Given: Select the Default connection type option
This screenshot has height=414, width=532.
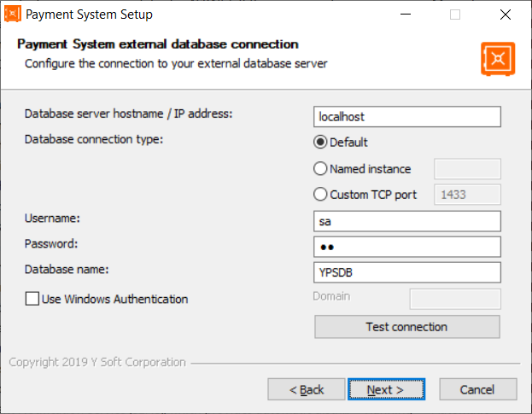Looking at the screenshot, I should click(321, 143).
